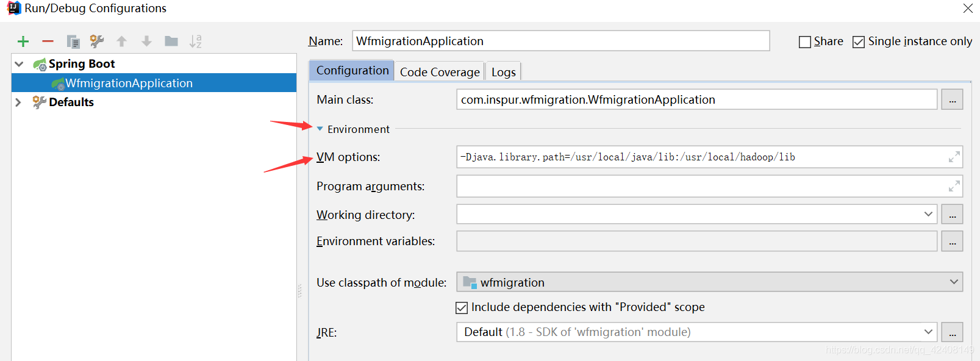Screen dimensions: 980x361
Task: Open the JRE dropdown
Action: tap(928, 332)
